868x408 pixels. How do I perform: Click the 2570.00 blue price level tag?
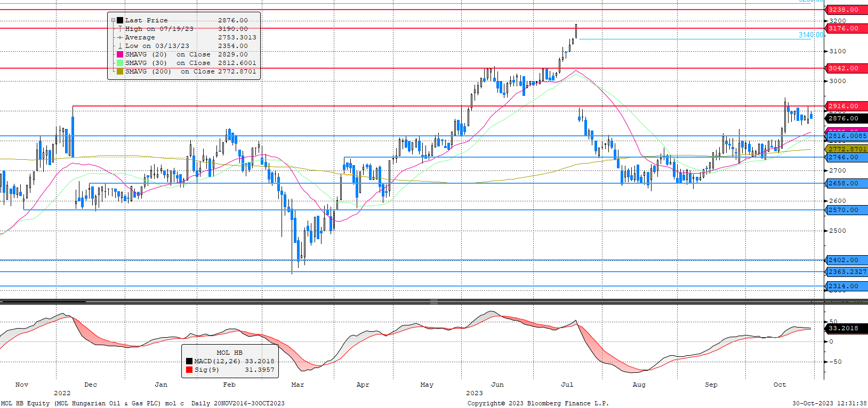pyautogui.click(x=846, y=210)
